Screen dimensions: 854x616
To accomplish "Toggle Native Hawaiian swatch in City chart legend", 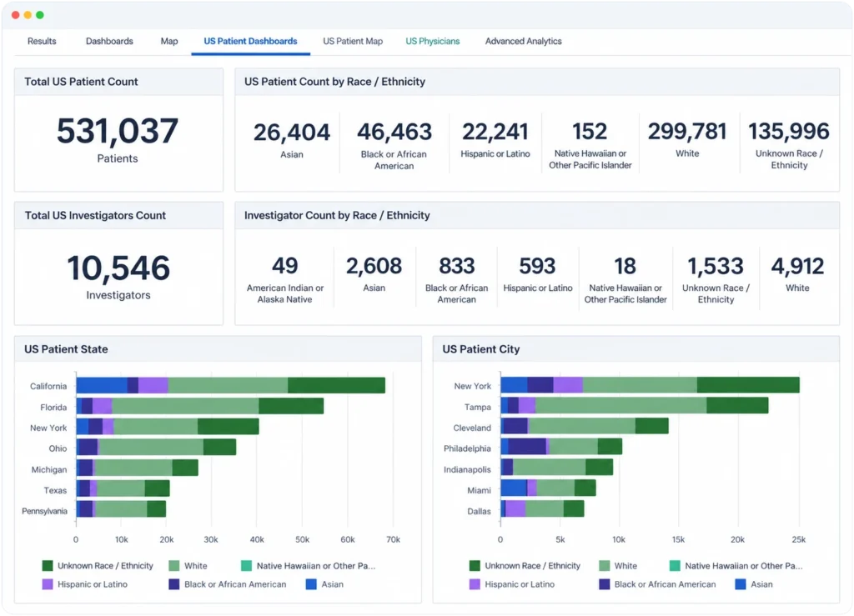I will (x=675, y=566).
